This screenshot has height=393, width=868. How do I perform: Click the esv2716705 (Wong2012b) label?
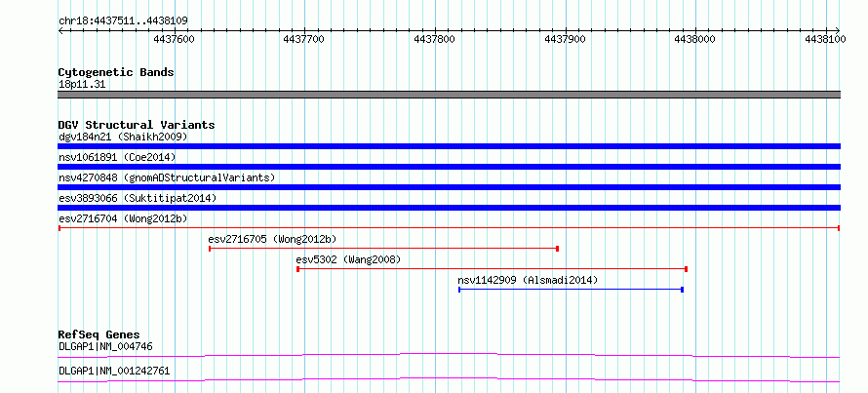[272, 239]
